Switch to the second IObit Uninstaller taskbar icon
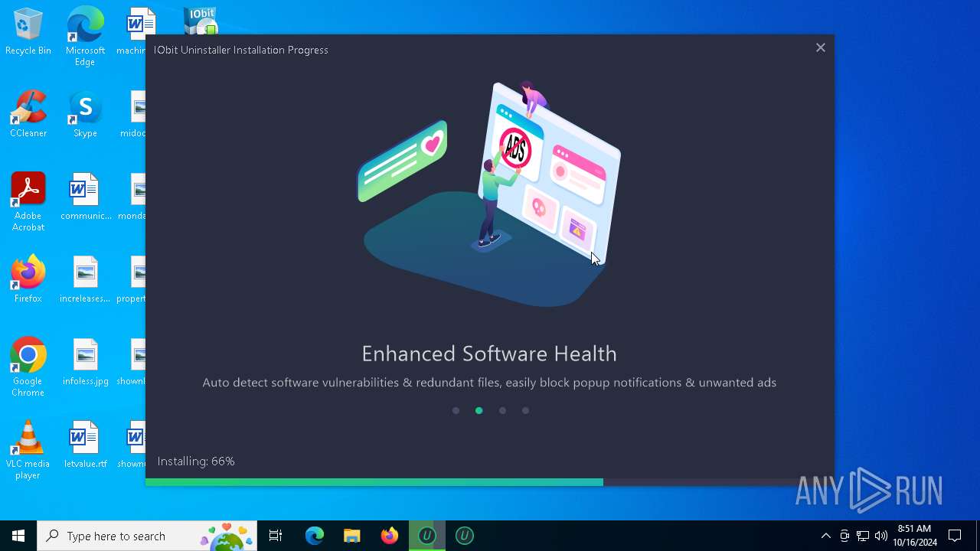The image size is (980, 551). (464, 536)
